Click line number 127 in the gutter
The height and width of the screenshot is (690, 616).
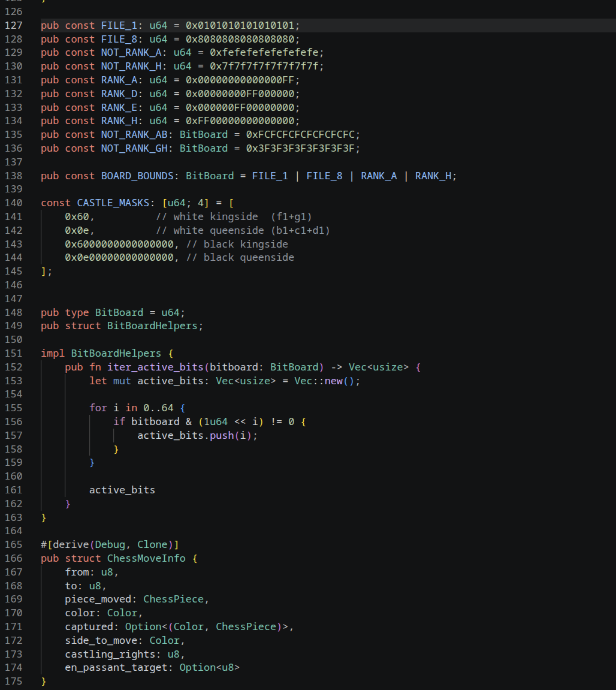(13, 25)
